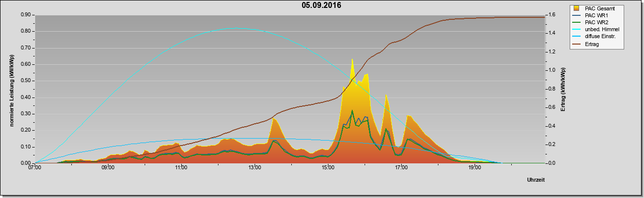Select the PAC WR1 legend entry

[x=596, y=15]
